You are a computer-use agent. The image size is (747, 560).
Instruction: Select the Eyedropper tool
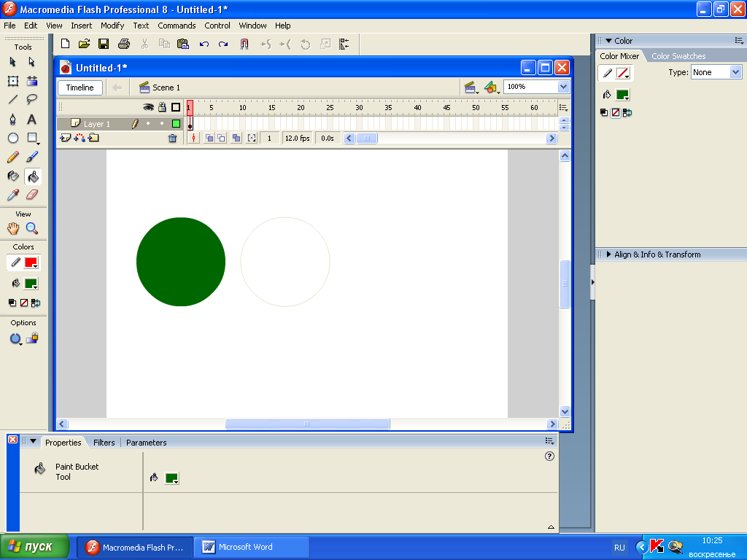pos(13,195)
